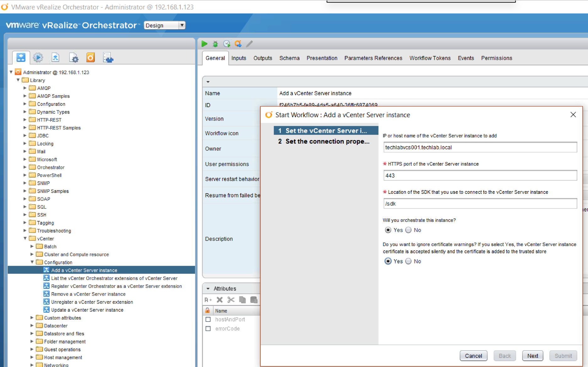Click the Cut attribute scissors icon
This screenshot has width=588, height=367.
tap(231, 300)
